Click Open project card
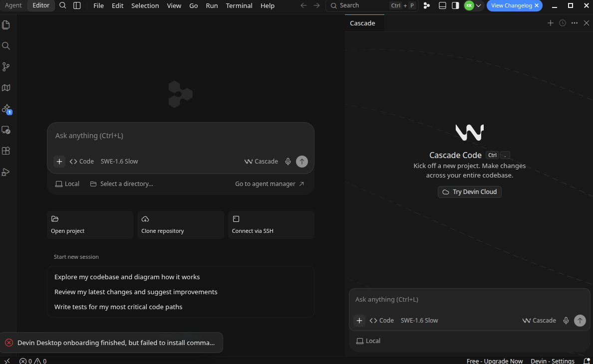Viewport: 593px width, 364px height. tap(90, 225)
